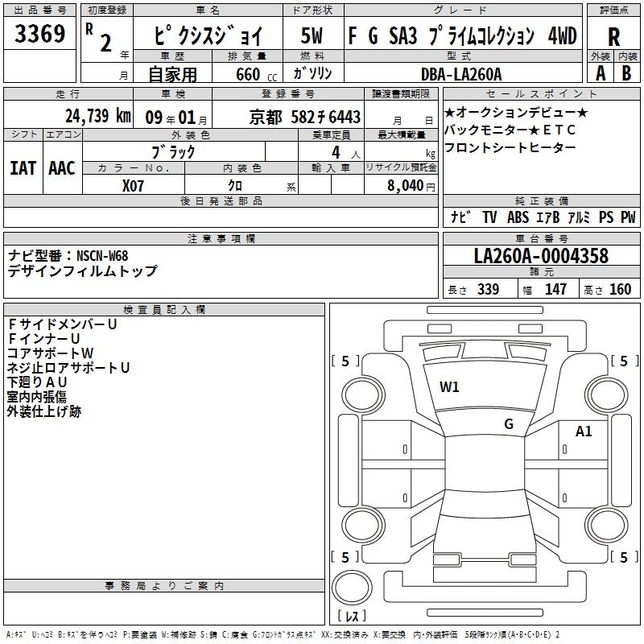Click the exterior color ブラック

(x=173, y=152)
